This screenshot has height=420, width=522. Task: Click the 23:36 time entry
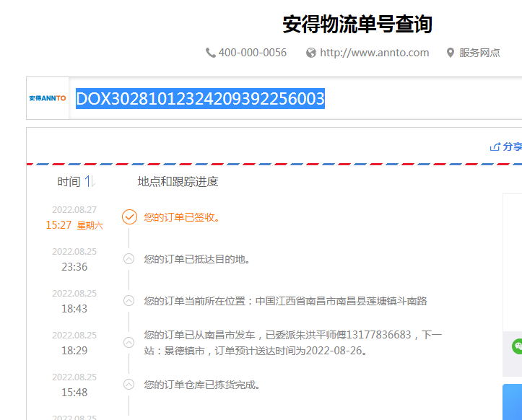pyautogui.click(x=74, y=267)
